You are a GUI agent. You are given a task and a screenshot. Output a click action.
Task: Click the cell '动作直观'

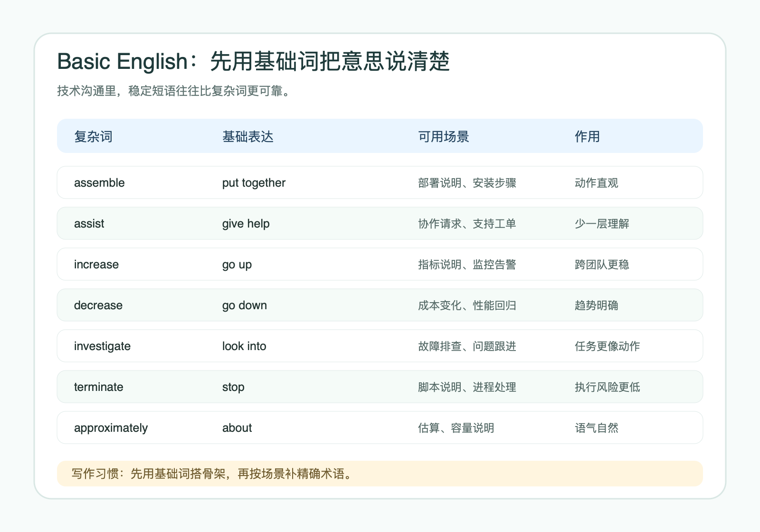597,183
